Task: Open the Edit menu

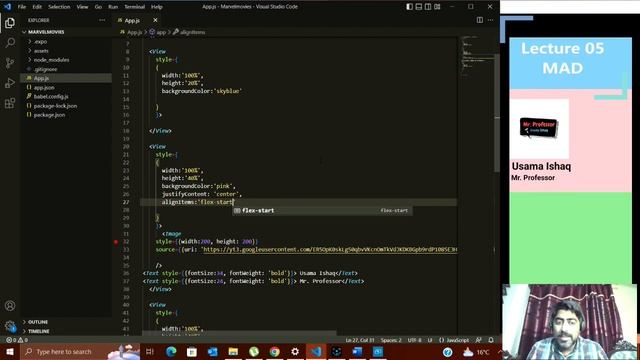Action: pos(37,7)
